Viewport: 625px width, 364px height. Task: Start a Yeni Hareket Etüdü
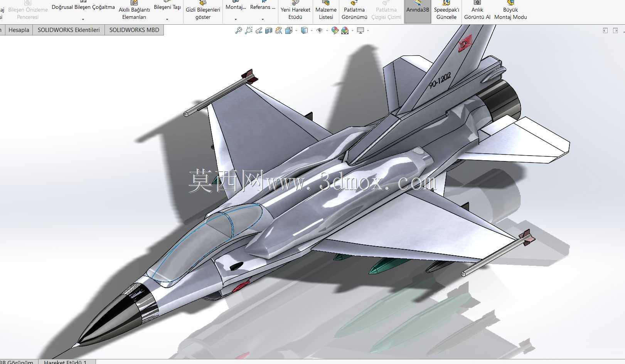pyautogui.click(x=295, y=11)
